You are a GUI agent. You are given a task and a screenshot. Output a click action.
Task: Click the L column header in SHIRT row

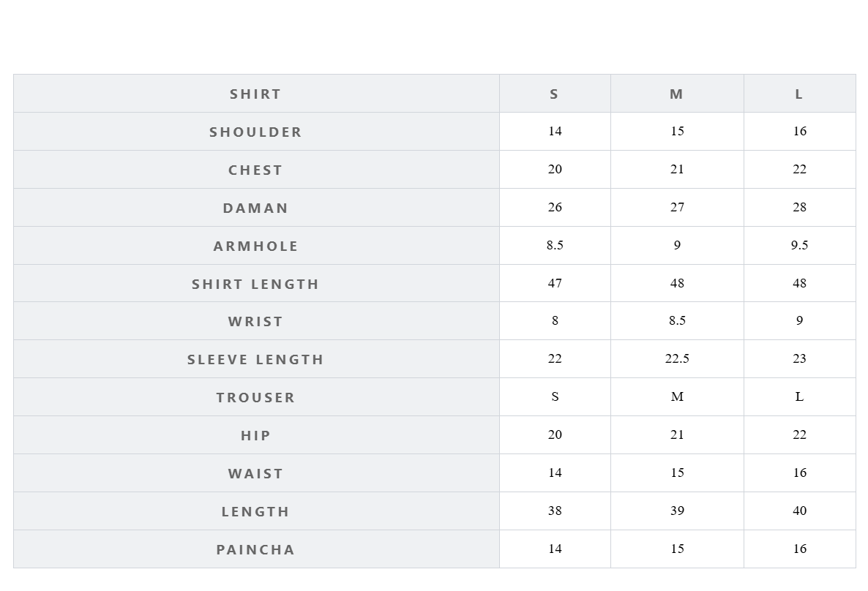point(799,94)
